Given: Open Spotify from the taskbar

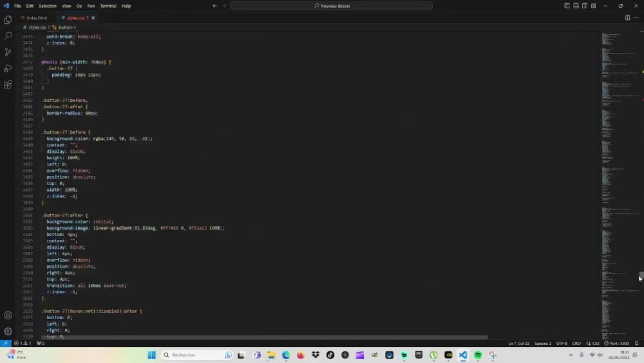Looking at the screenshot, I should coord(478,355).
